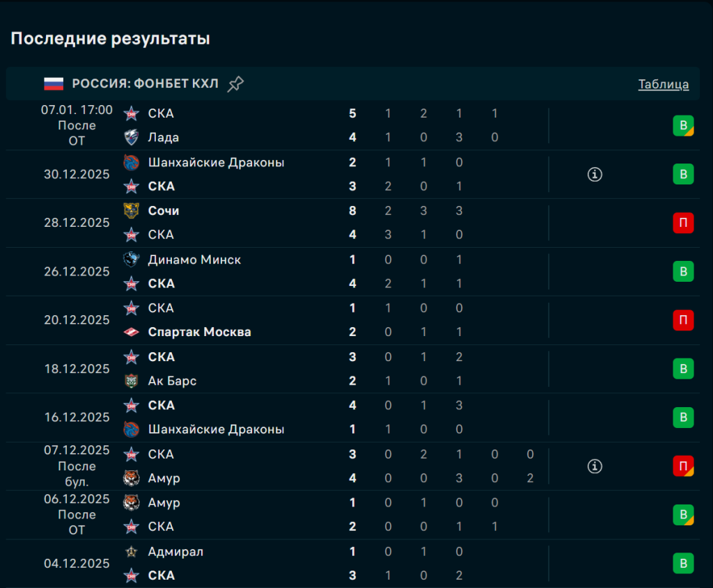Open info icon for 07.12.2025 match
Viewport: 713px width, 588px height.
click(595, 466)
